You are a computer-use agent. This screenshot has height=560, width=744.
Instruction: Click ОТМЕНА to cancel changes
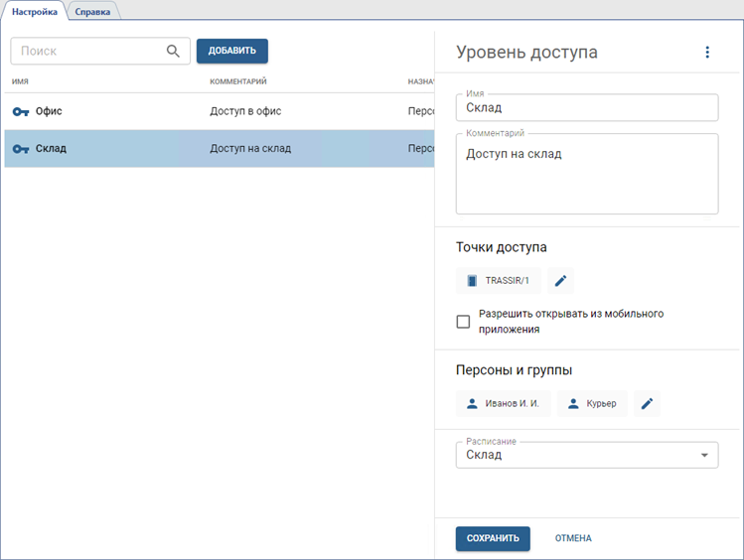click(573, 538)
